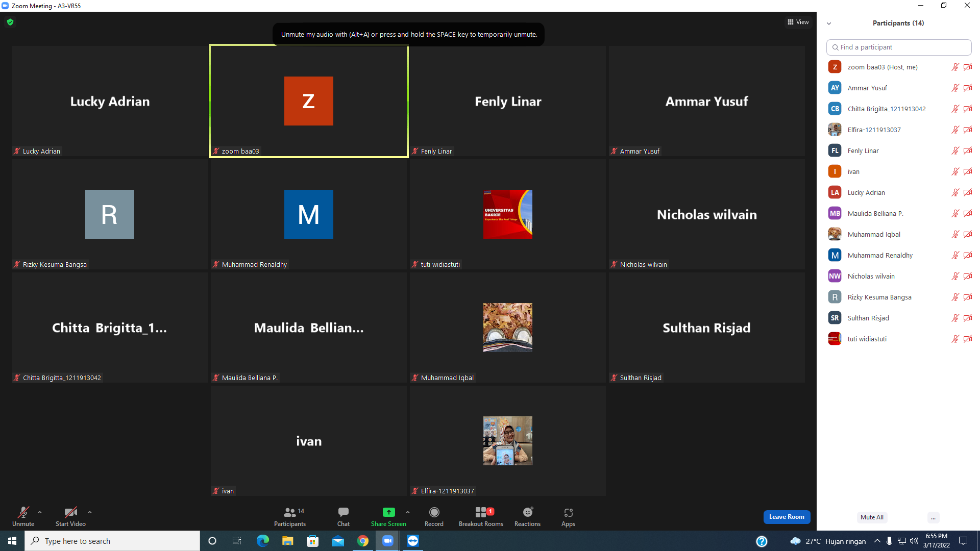Select Elfira-1211913037 video tile

click(508, 441)
